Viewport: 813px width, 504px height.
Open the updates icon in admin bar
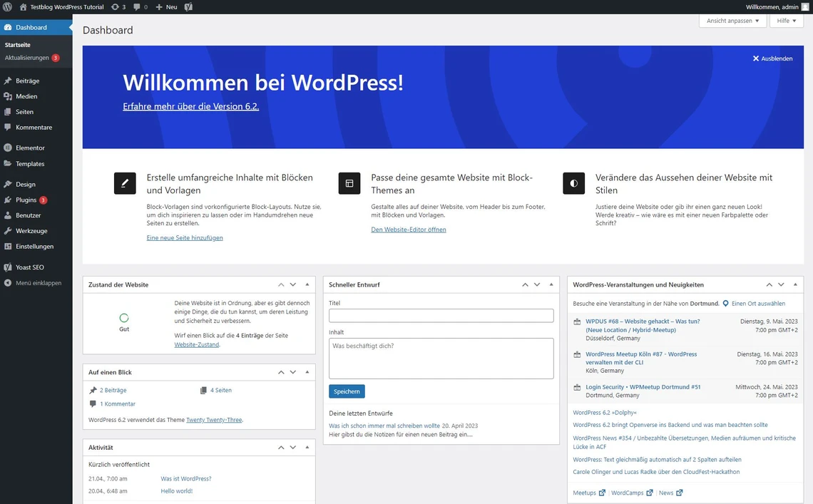pos(116,6)
